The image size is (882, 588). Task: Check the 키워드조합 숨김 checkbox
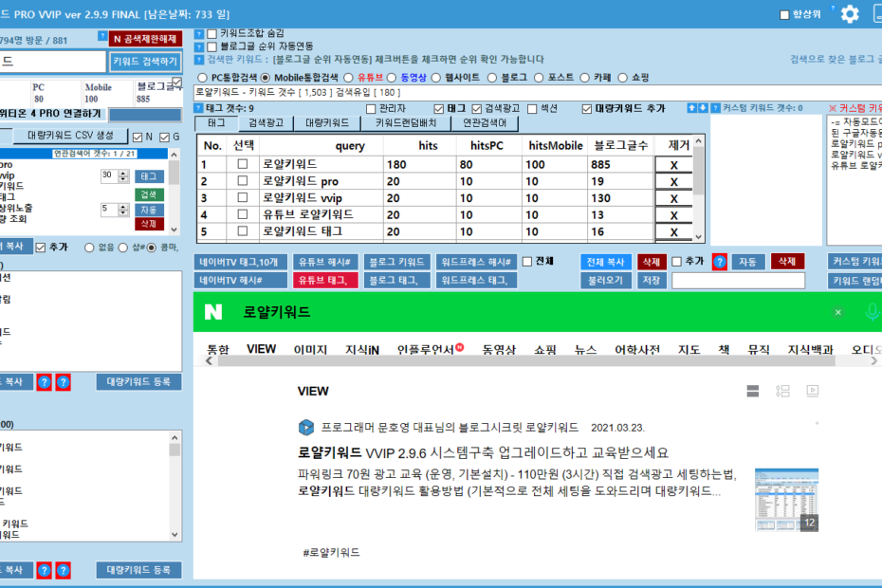click(212, 34)
